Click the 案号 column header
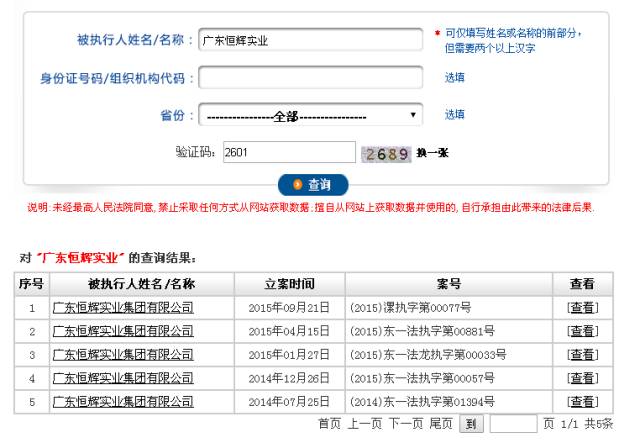 tap(449, 284)
